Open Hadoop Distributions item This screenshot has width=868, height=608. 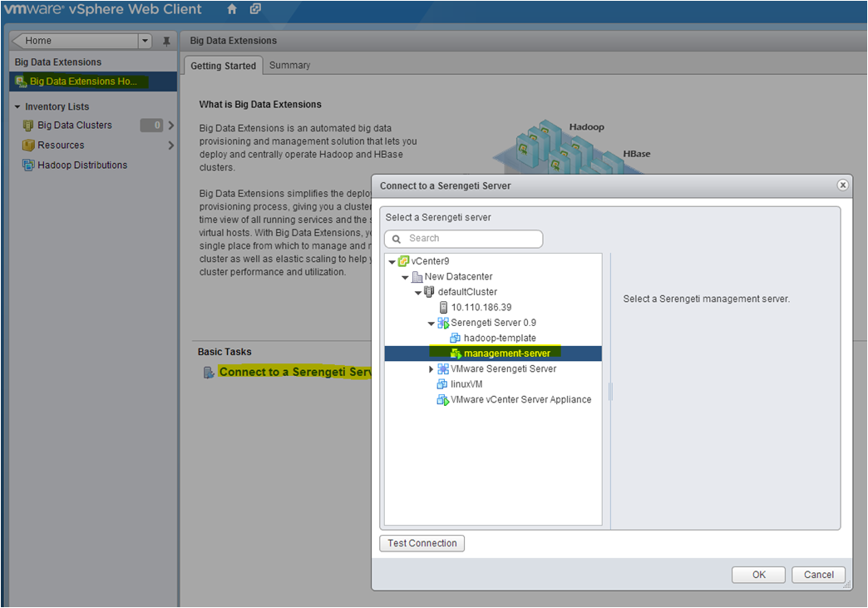(x=82, y=165)
